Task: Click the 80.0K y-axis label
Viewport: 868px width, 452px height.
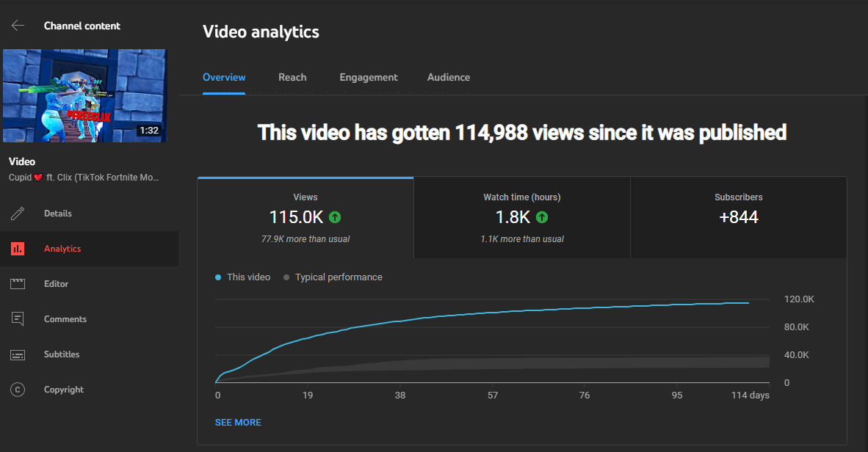Action: click(x=797, y=327)
